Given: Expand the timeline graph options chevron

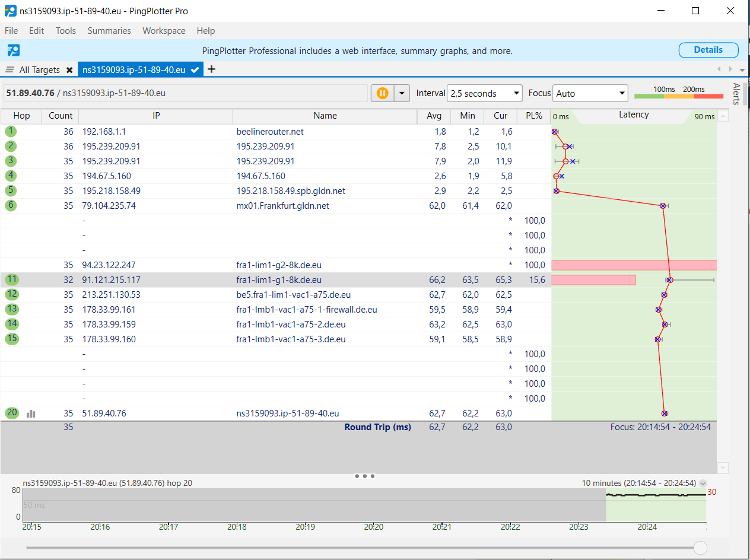Looking at the screenshot, I should (703, 483).
